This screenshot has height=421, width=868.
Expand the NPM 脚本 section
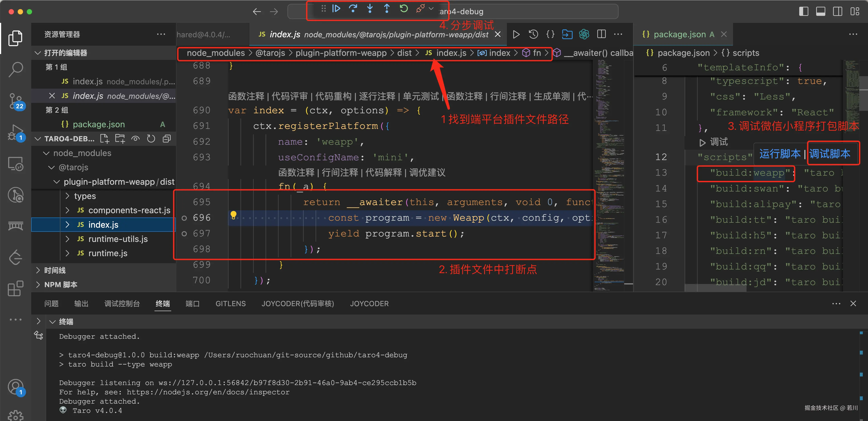click(x=61, y=285)
